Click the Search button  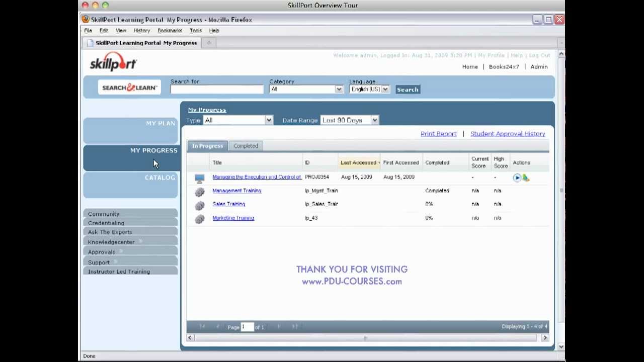coord(408,89)
